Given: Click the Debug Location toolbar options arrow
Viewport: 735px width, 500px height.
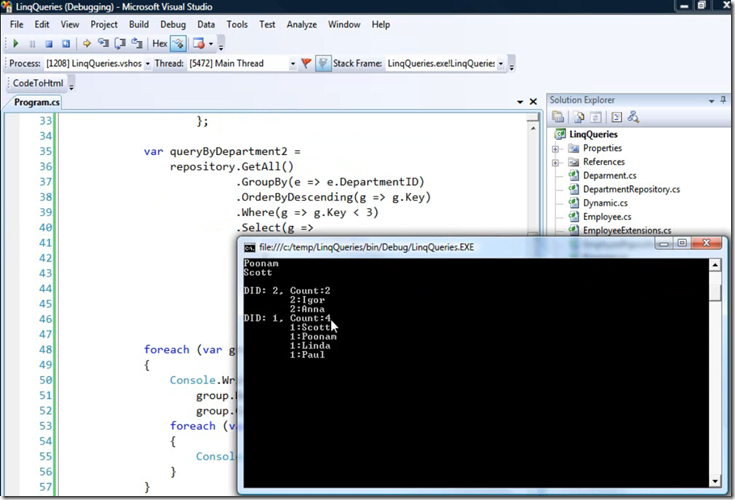Looking at the screenshot, I should point(511,65).
